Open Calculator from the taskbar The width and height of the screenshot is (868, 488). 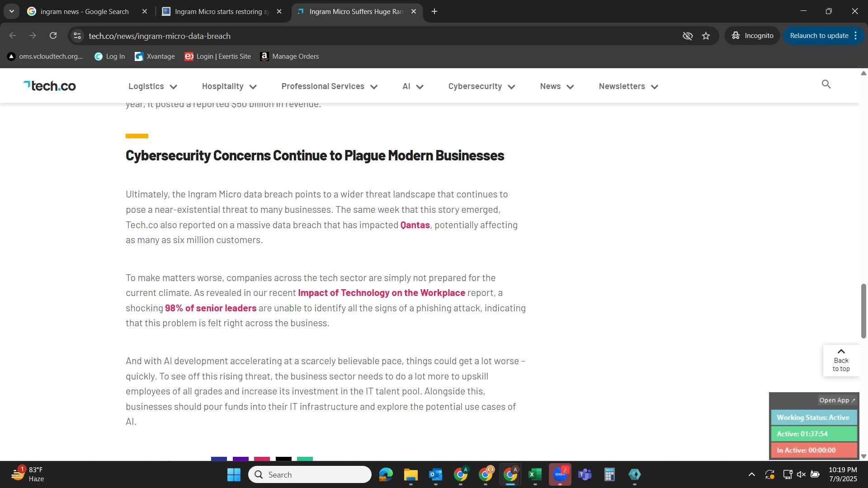(610, 474)
